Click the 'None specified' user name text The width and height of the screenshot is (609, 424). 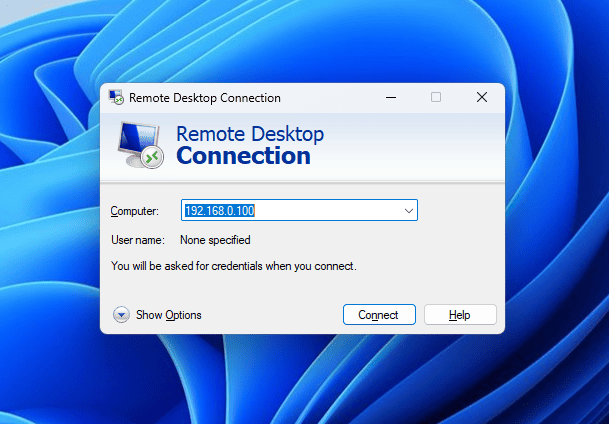click(x=215, y=240)
